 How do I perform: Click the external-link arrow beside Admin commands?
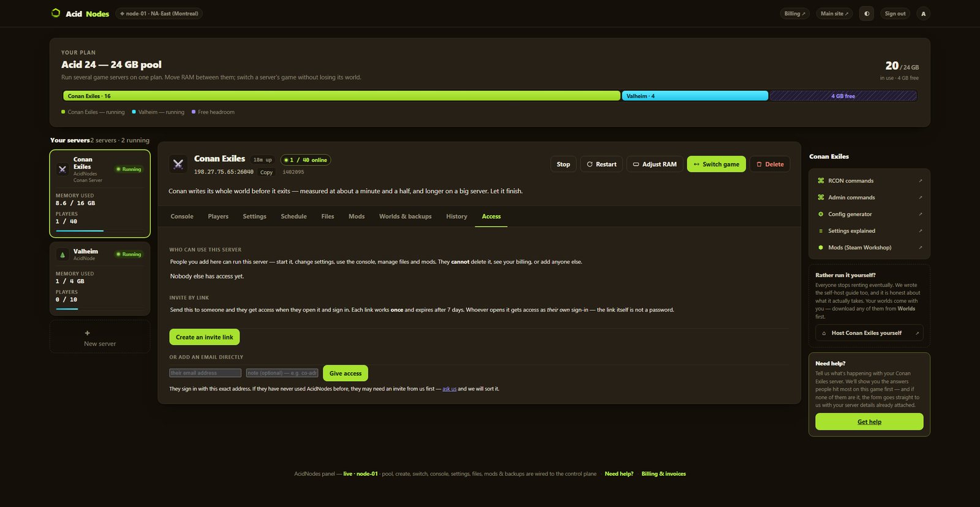click(921, 197)
